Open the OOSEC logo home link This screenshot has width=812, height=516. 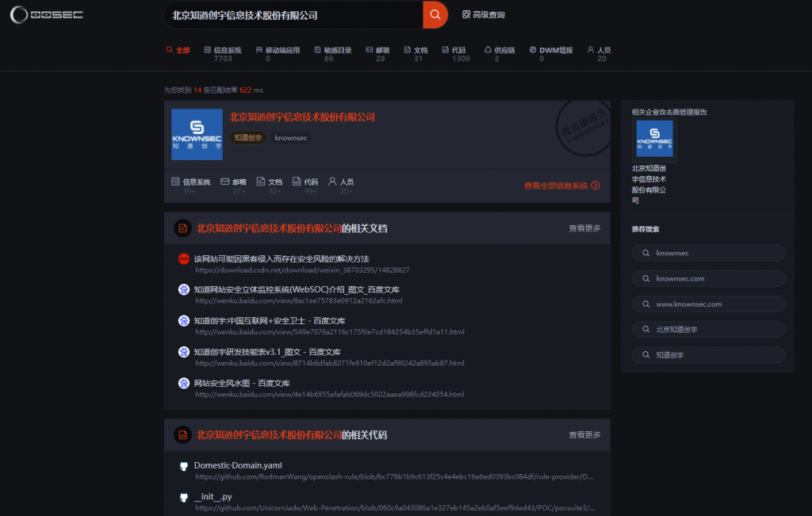click(x=47, y=14)
